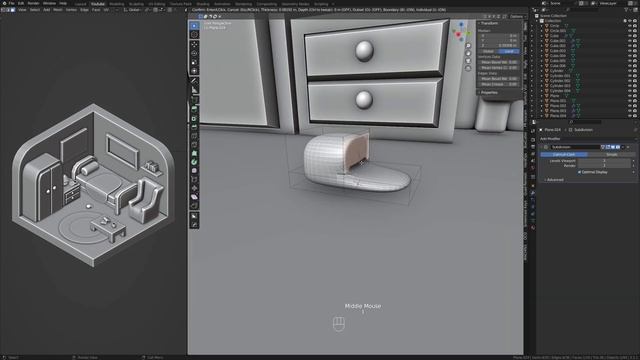Toggle camera view navigation icon

tap(468, 61)
